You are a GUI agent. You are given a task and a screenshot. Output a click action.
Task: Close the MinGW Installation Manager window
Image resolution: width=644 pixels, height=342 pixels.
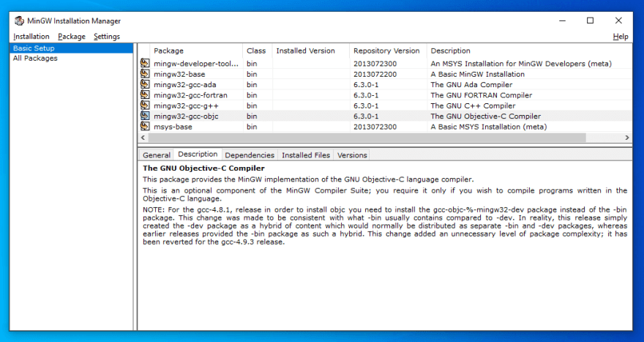pos(618,21)
